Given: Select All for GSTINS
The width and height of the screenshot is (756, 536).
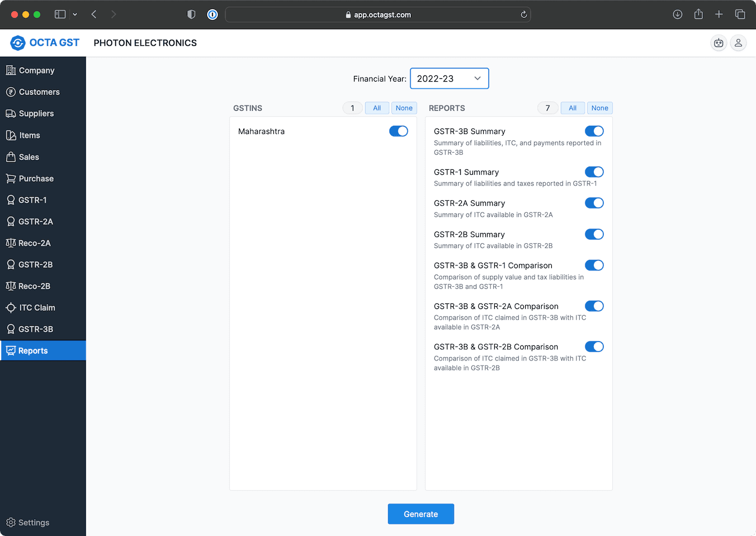Looking at the screenshot, I should coord(377,108).
